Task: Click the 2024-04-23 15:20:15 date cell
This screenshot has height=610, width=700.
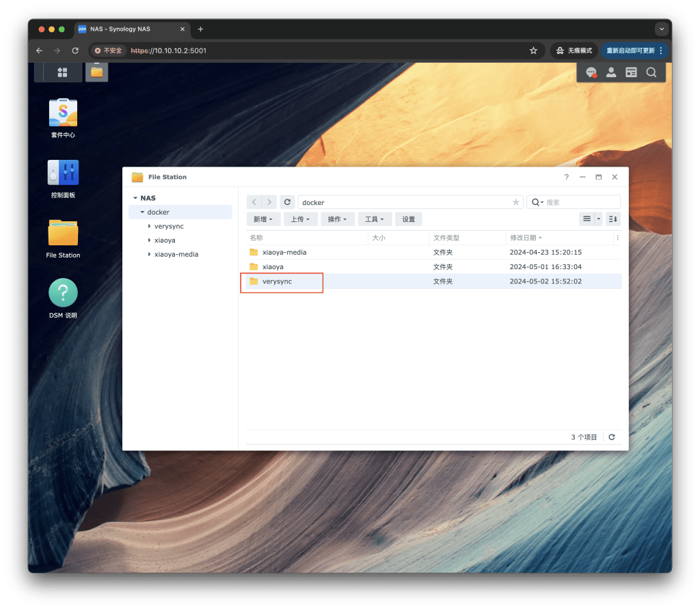Action: pyautogui.click(x=546, y=252)
